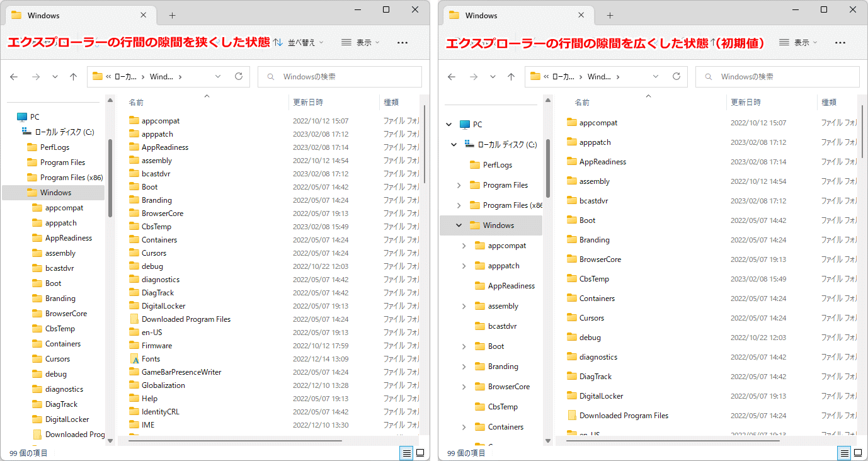Select Downloaded Program Files icon in left window list

pyautogui.click(x=134, y=319)
